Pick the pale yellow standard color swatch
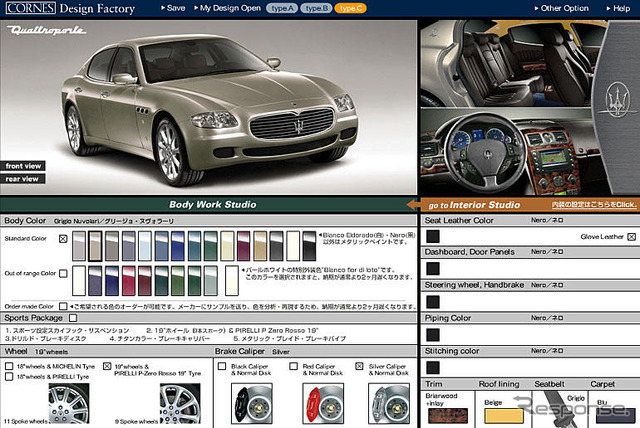This screenshot has width=640, height=428. (227, 246)
